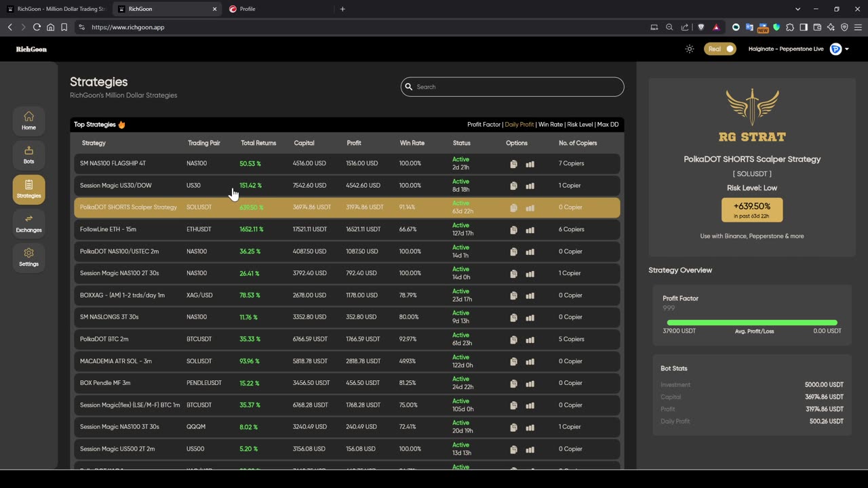Go to Exchanges in the sidebar

[x=28, y=223]
